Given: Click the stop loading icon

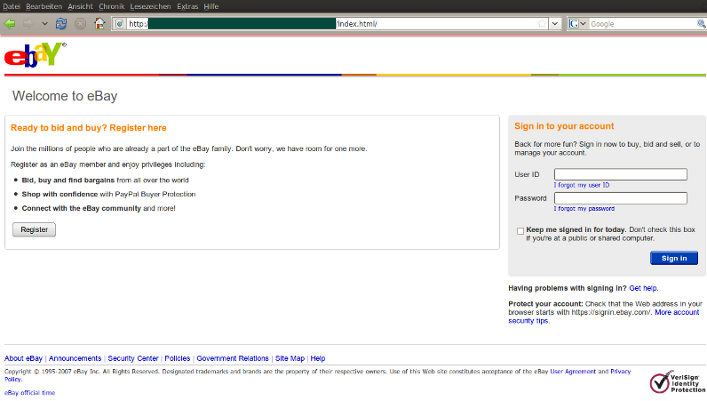Looking at the screenshot, I should click(x=80, y=23).
